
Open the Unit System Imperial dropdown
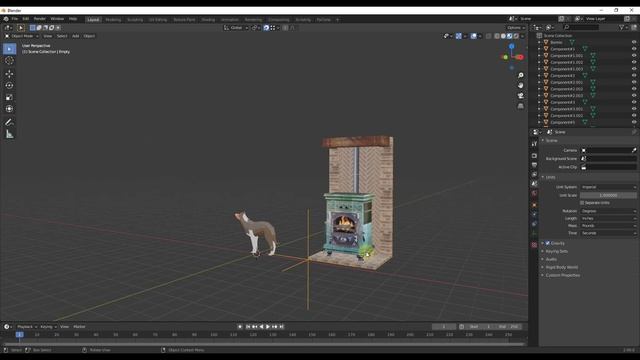608,187
